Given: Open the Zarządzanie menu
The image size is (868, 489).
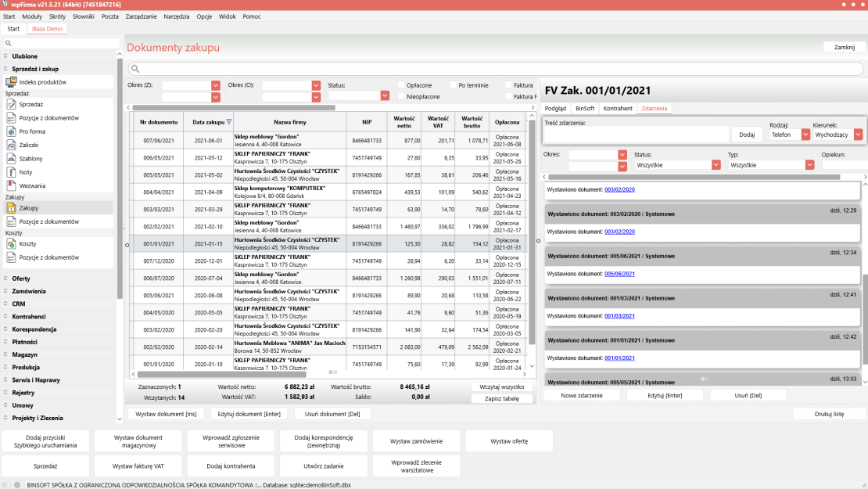Looking at the screenshot, I should coord(142,16).
